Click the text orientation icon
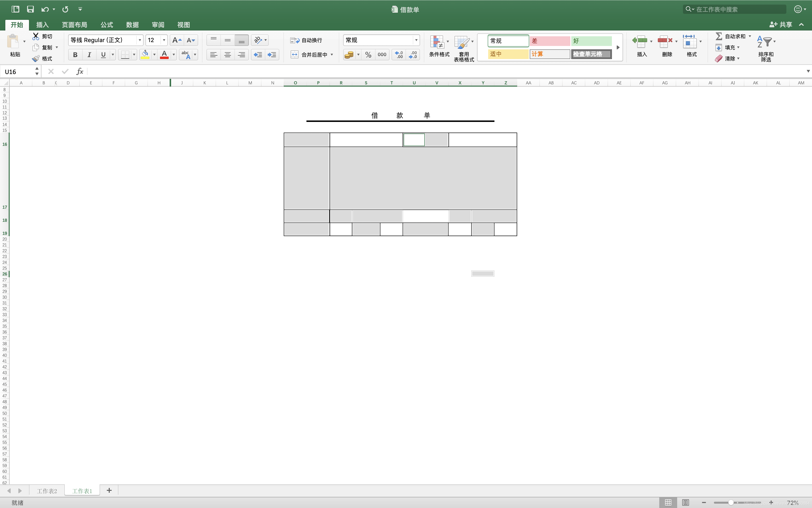The height and width of the screenshot is (508, 812). coord(258,40)
